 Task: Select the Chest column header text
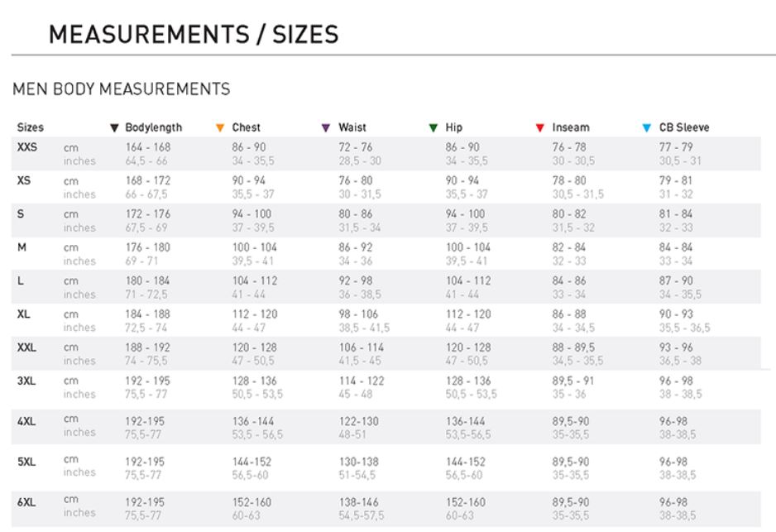(x=246, y=127)
